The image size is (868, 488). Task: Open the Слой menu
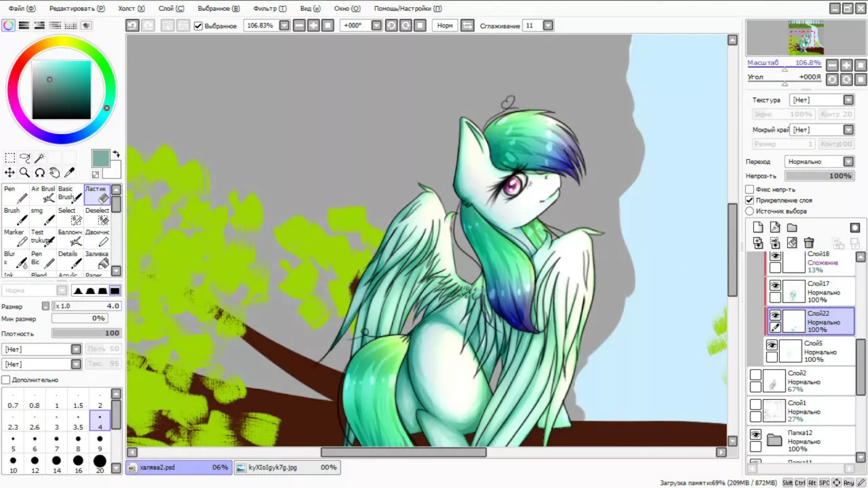[170, 9]
